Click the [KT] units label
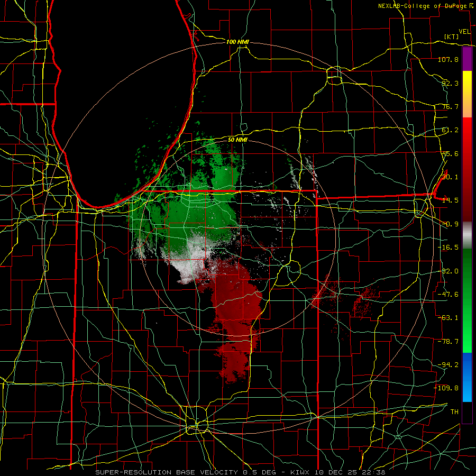The image size is (476, 476). pos(452,36)
